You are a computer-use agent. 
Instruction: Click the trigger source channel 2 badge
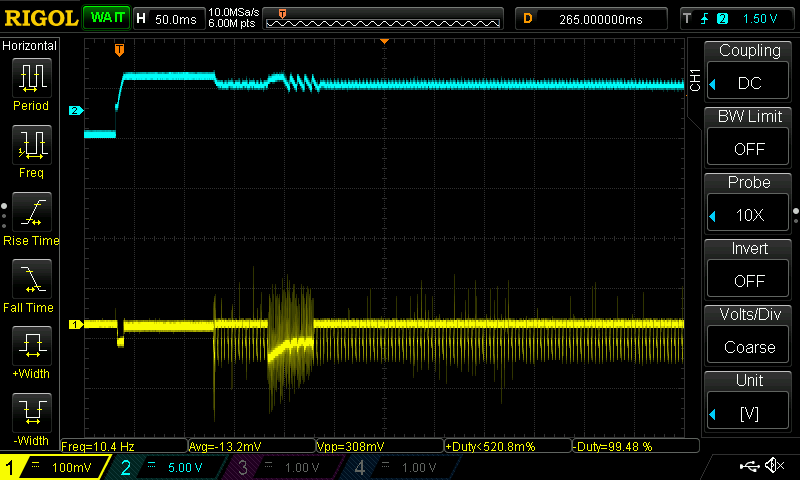tap(722, 19)
